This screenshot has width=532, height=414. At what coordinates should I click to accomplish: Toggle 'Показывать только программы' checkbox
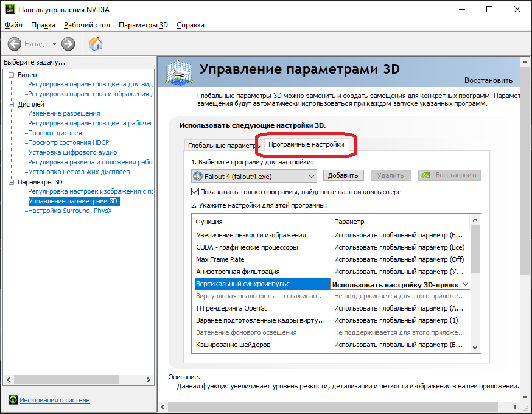pyautogui.click(x=195, y=192)
